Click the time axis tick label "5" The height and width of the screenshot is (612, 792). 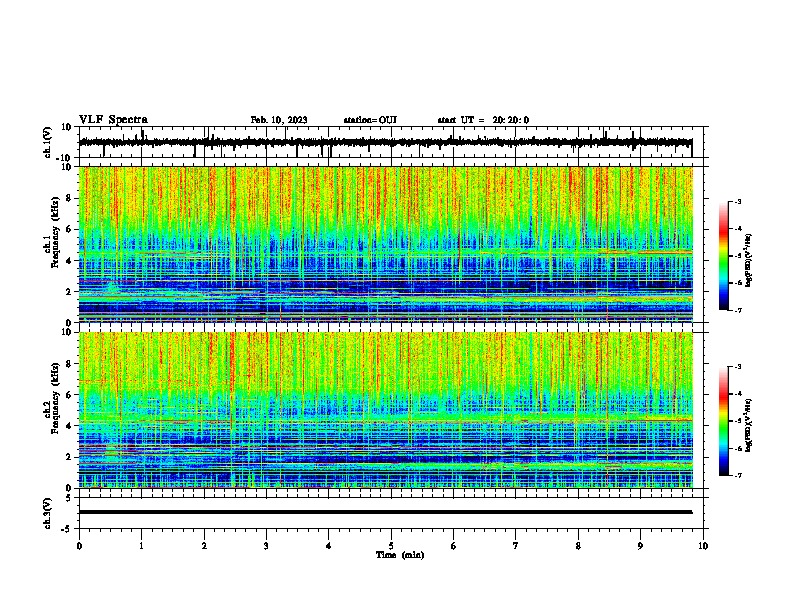click(x=391, y=546)
